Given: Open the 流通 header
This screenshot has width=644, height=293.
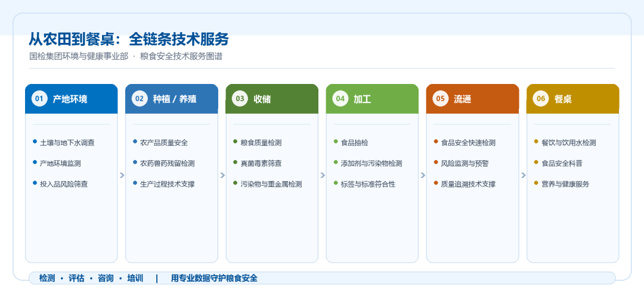Looking at the screenshot, I should click(x=472, y=99).
